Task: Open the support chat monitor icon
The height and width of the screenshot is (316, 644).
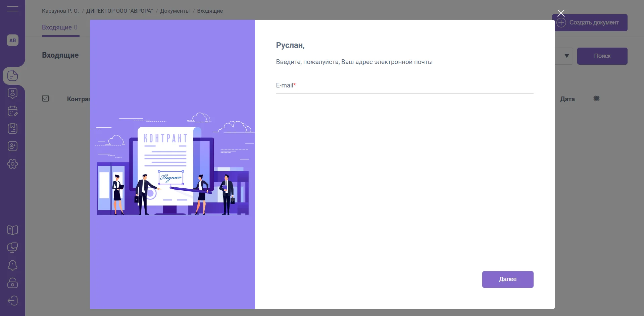Action: [x=12, y=248]
